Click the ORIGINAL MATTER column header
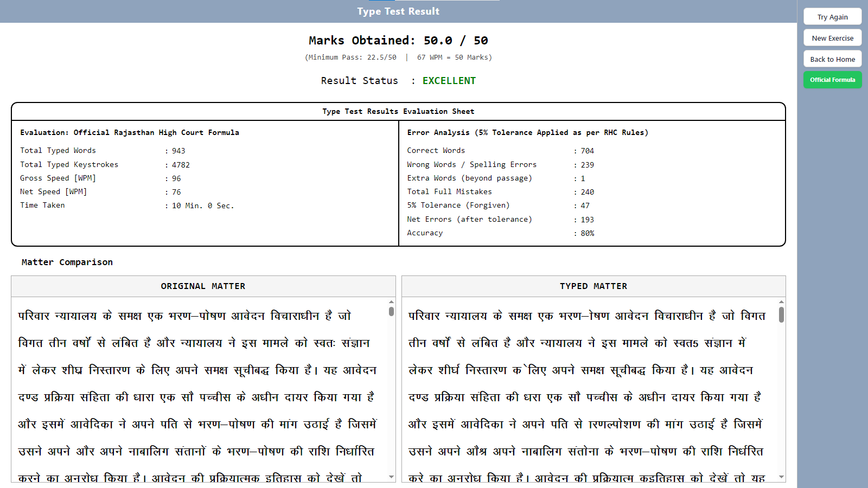Image resolution: width=868 pixels, height=488 pixels. point(203,286)
